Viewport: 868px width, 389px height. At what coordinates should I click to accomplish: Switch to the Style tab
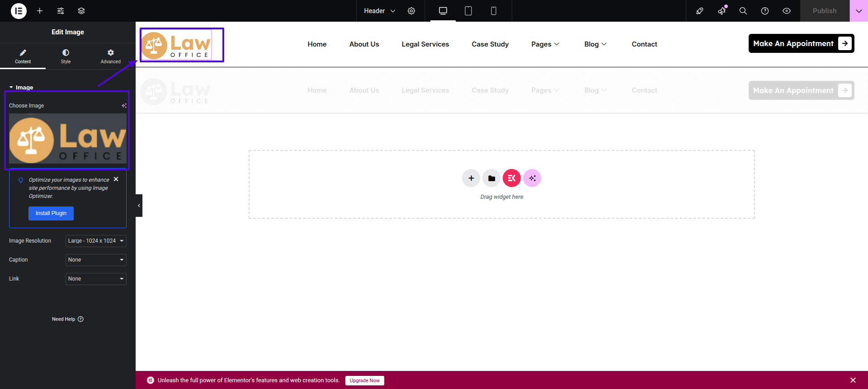click(66, 56)
